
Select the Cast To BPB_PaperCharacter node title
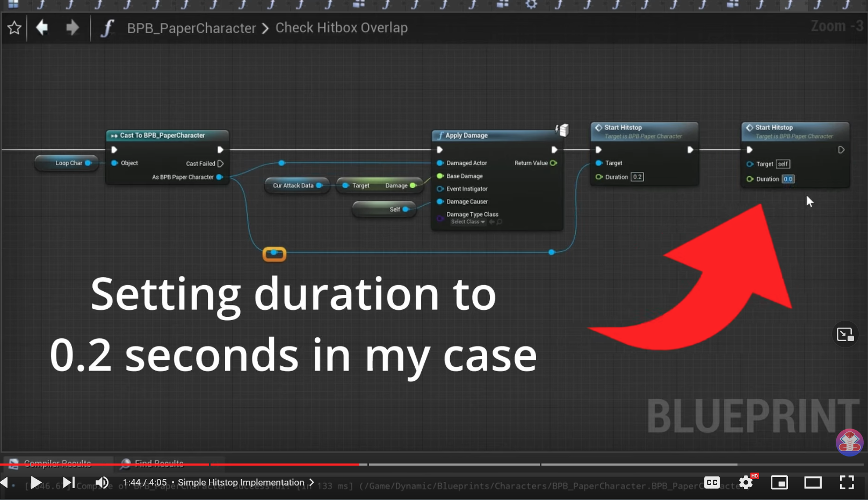[x=162, y=135]
